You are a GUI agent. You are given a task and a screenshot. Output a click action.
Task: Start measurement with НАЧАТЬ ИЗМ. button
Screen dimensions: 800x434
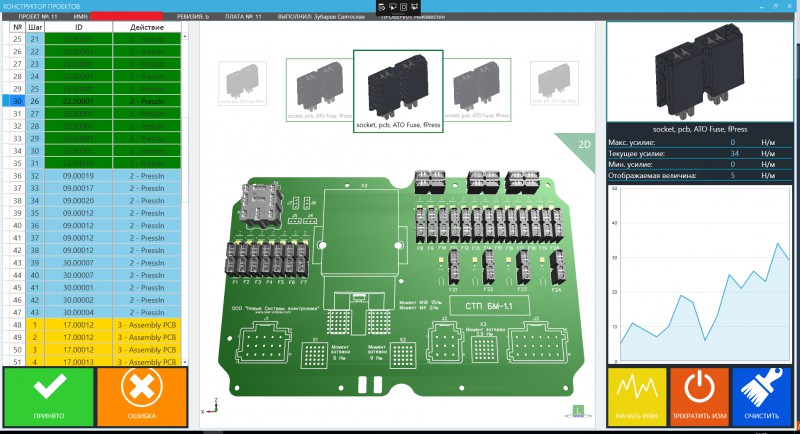[x=637, y=397]
